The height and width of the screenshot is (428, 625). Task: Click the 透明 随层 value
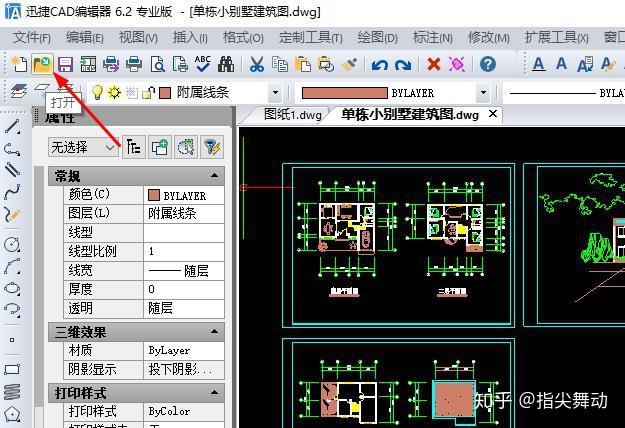point(184,308)
